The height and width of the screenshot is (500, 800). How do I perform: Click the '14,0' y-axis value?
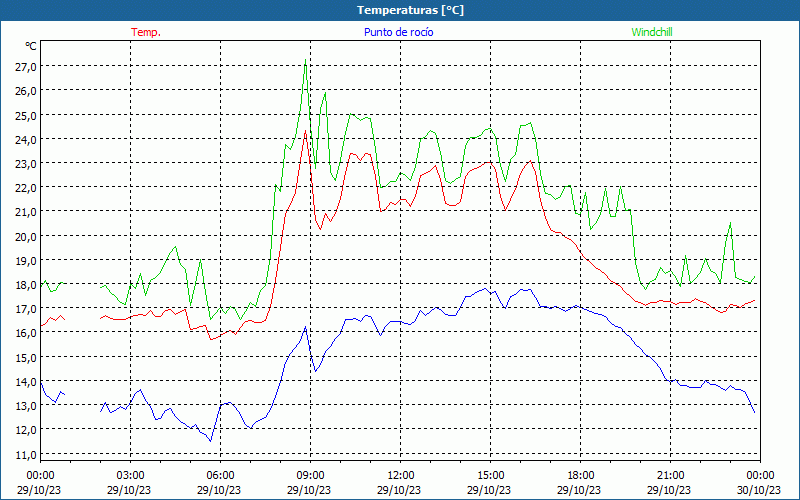point(26,381)
